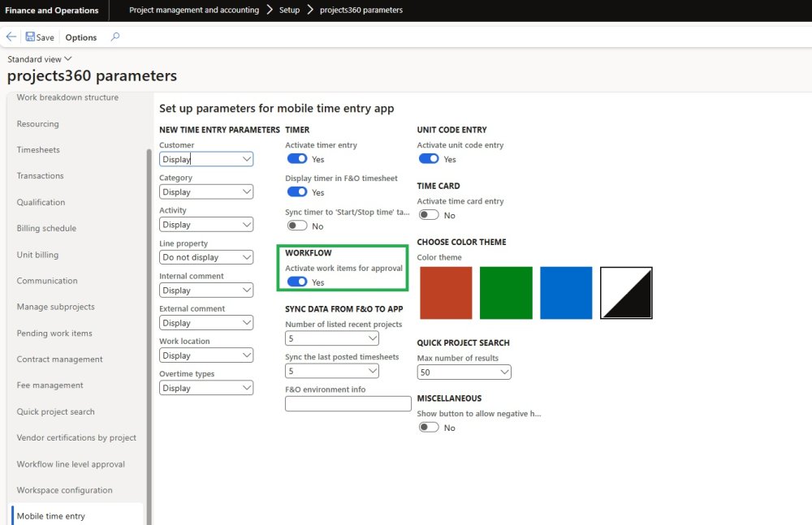Open the Quick project search tab
Image resolution: width=812 pixels, height=525 pixels.
pyautogui.click(x=55, y=411)
